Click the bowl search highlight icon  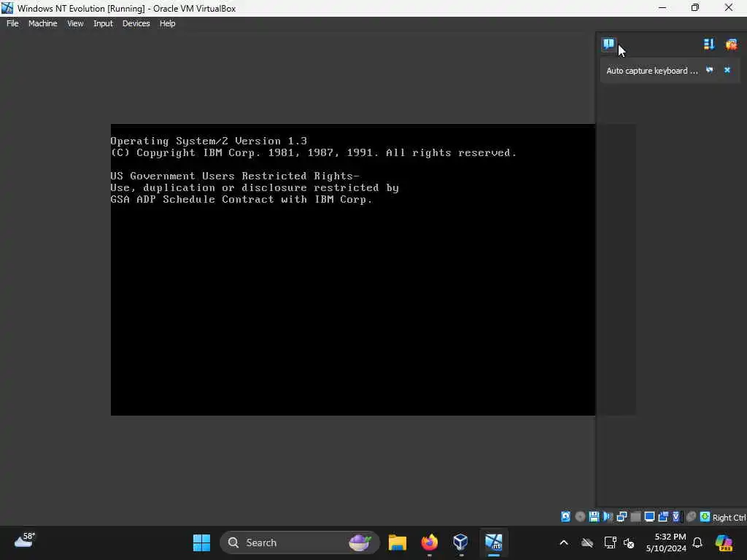[x=360, y=542]
